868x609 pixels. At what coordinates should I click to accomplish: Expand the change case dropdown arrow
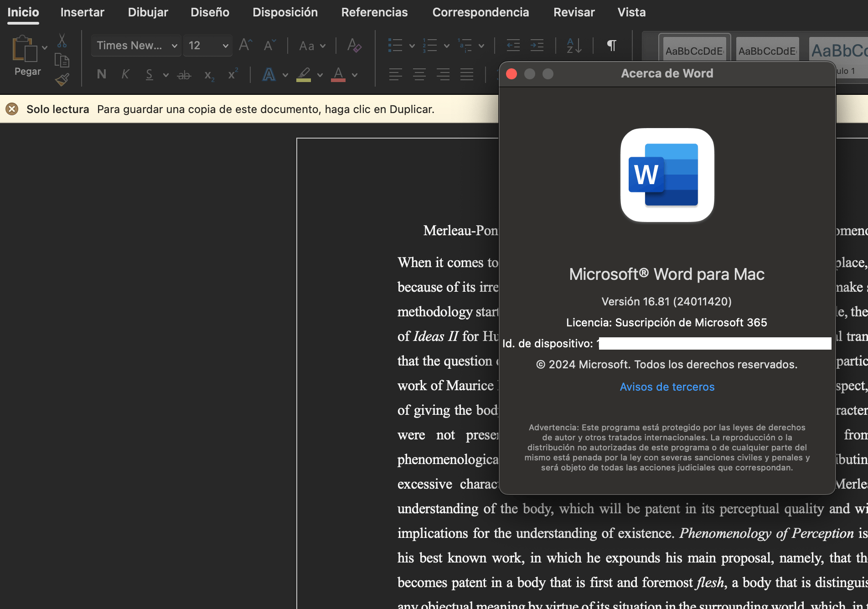pos(323,46)
